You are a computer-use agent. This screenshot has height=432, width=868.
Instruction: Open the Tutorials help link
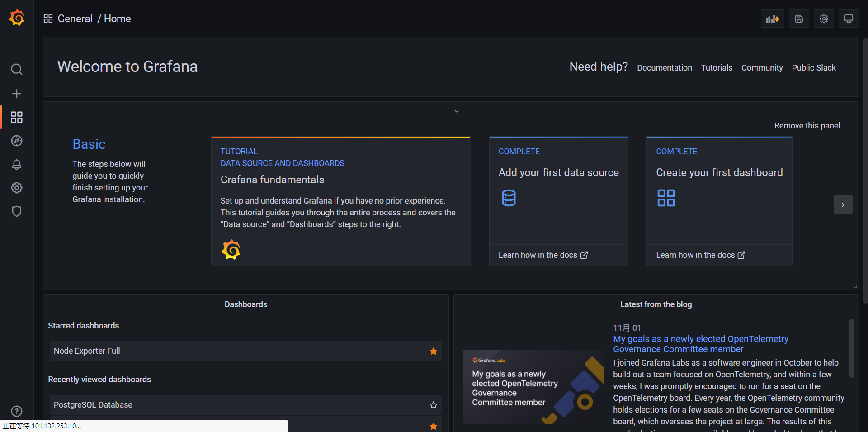[x=717, y=68]
